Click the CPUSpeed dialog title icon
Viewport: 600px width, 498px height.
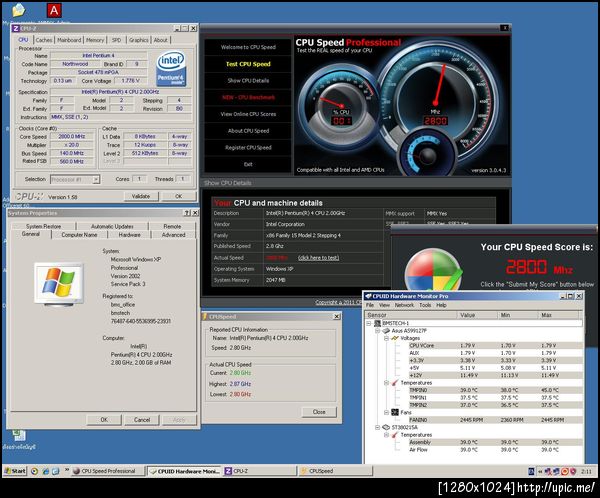pyautogui.click(x=205, y=317)
